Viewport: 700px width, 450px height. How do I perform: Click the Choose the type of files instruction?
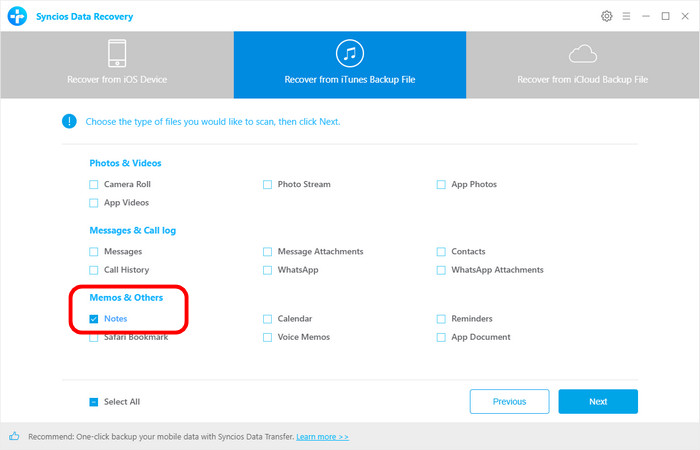tap(213, 121)
